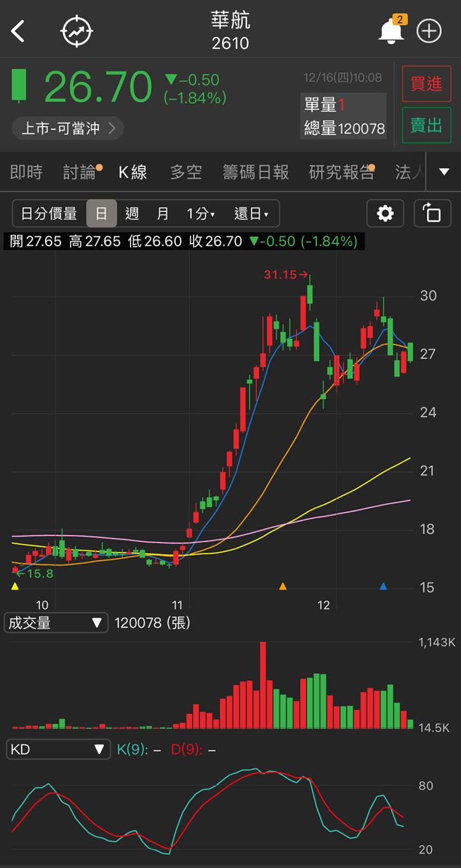This screenshot has height=868, width=461.
Task: Open the 1分 minute interval dropdown
Action: coord(200,213)
